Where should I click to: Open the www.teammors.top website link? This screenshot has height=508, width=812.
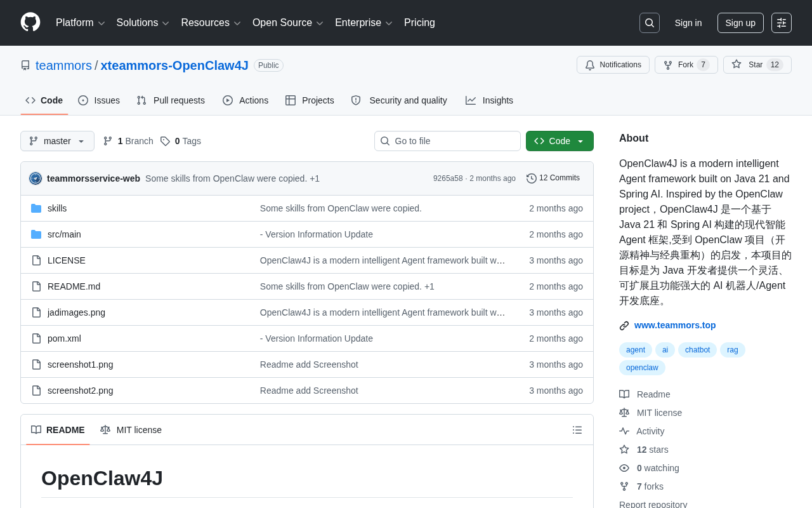[x=675, y=325]
